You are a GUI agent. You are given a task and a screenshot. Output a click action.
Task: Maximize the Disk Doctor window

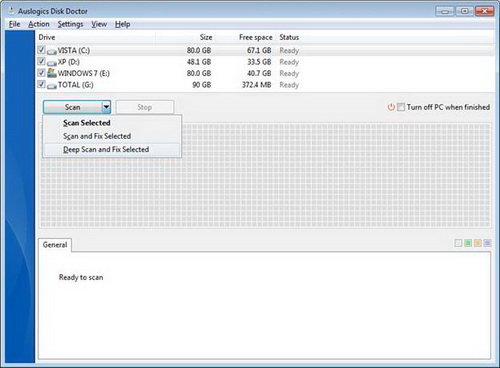(x=464, y=11)
